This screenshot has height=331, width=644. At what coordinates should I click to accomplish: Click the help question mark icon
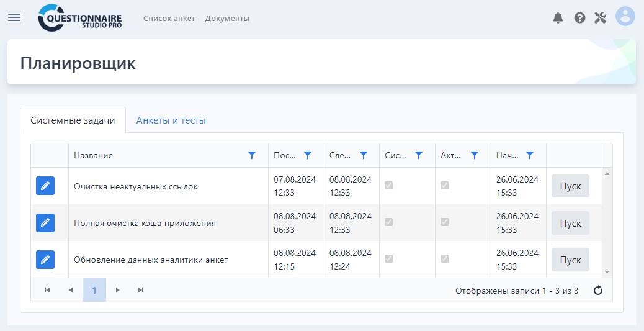click(579, 17)
